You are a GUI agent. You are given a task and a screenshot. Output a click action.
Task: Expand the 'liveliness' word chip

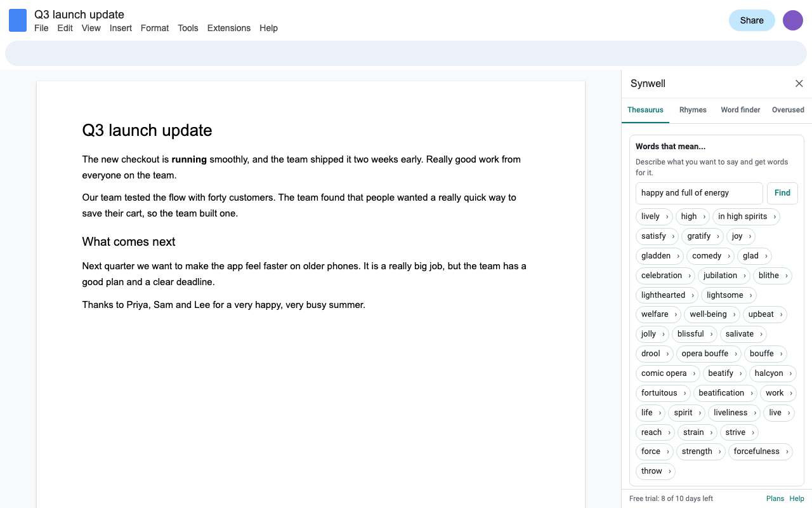click(735, 413)
